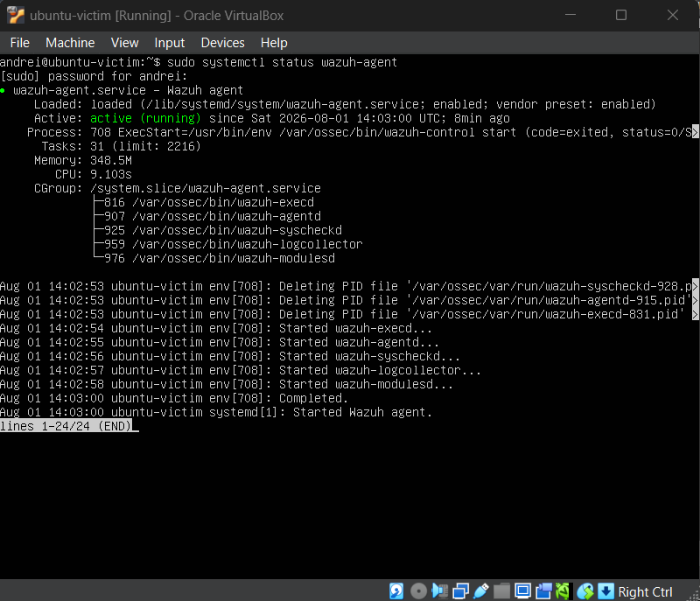Click the "Started Wazuh agent." log line

216,412
